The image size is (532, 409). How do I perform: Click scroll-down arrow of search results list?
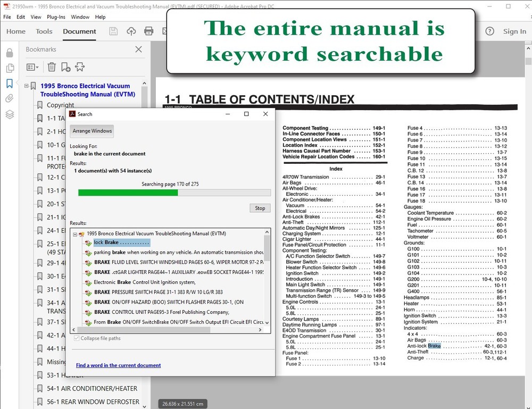click(267, 322)
